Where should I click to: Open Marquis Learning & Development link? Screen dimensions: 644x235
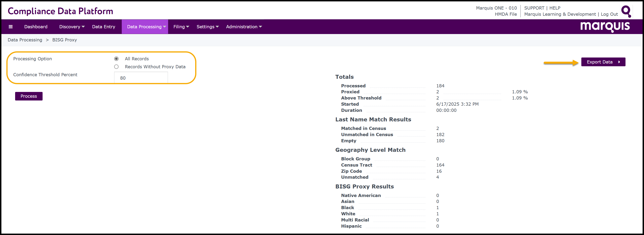[x=560, y=14]
